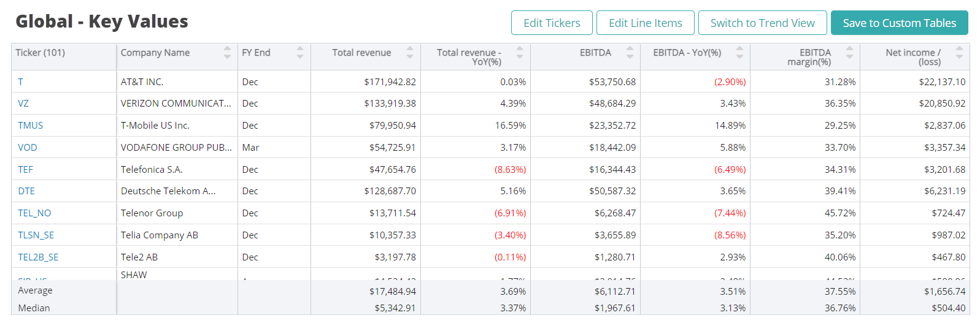Select the VOD ticker link
Screen dimensions: 980x326
tap(28, 148)
